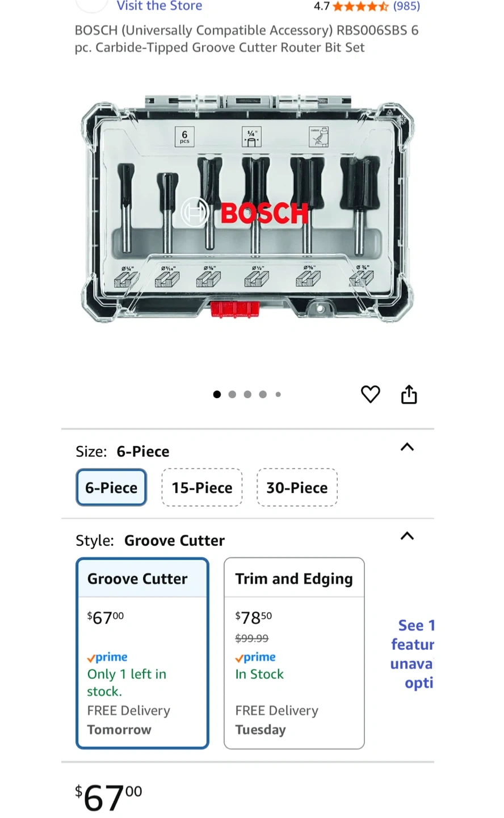504x818 pixels.
Task: Choose the Groove Cutter style card
Action: pos(142,653)
